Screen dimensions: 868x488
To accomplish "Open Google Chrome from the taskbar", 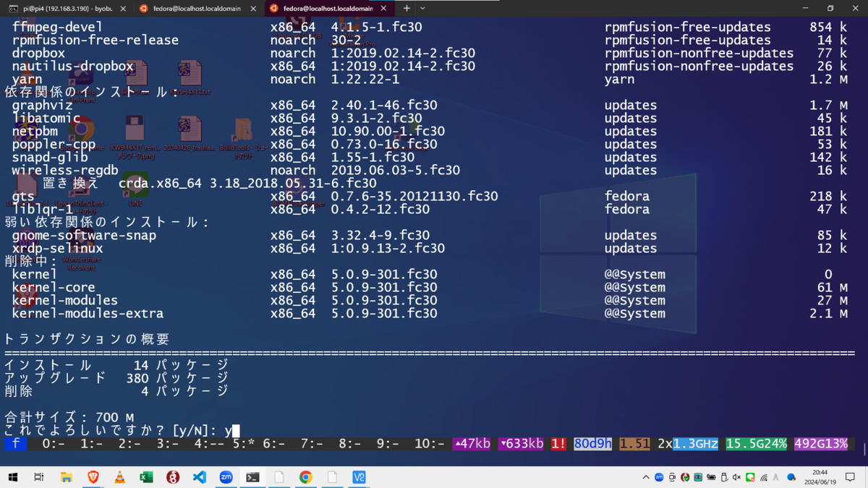I will point(305,477).
